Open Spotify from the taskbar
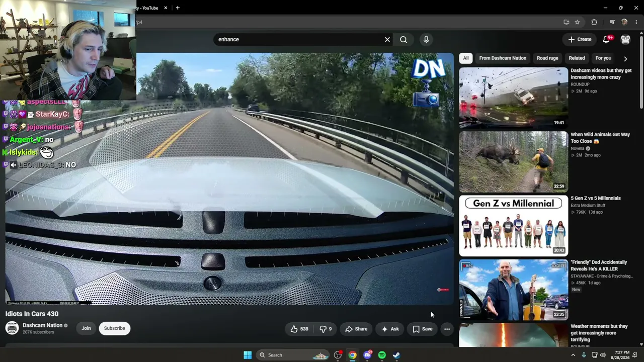Viewport: 644px width, 362px height. (x=382, y=355)
